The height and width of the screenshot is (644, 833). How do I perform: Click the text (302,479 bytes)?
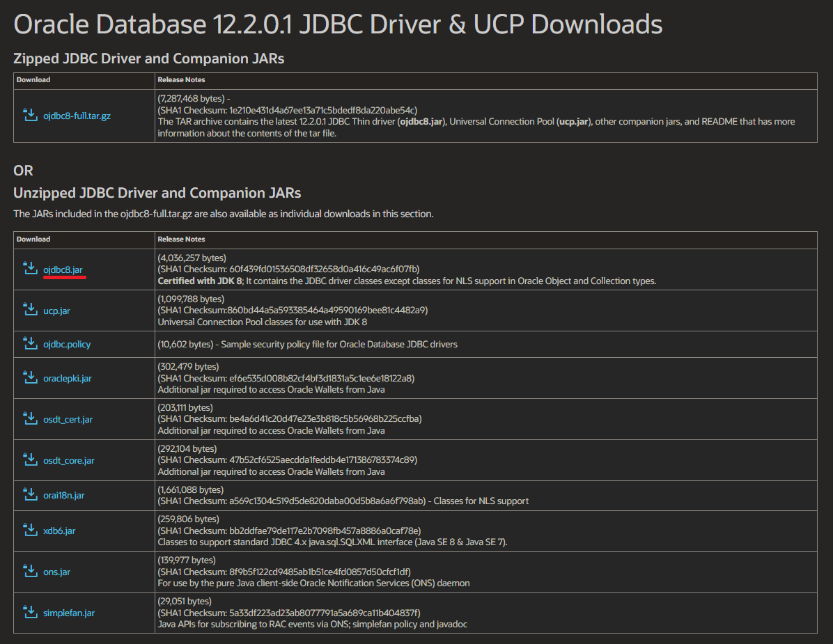[x=188, y=366]
